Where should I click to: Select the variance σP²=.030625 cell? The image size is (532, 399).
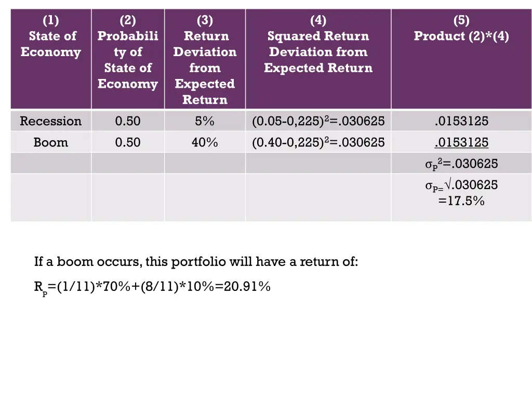point(461,164)
